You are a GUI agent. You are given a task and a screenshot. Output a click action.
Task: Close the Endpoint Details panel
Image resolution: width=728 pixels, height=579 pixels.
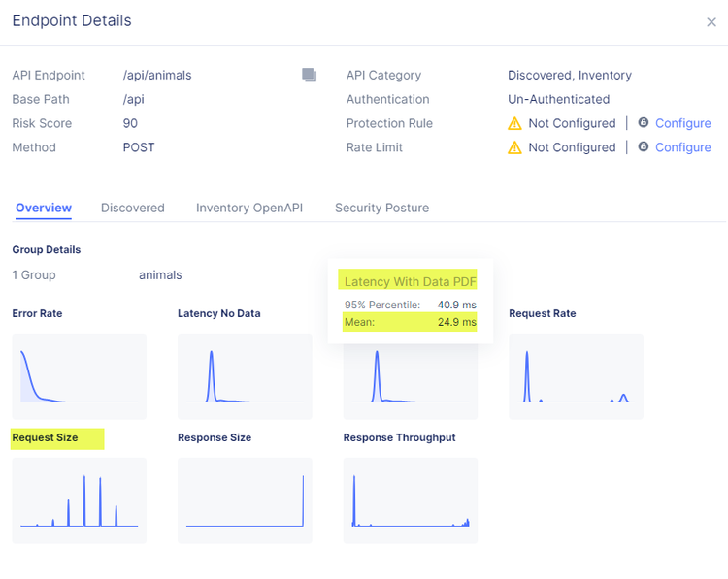(711, 22)
